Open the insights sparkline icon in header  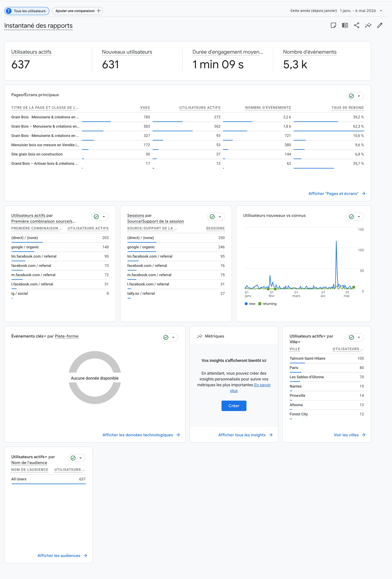point(368,25)
